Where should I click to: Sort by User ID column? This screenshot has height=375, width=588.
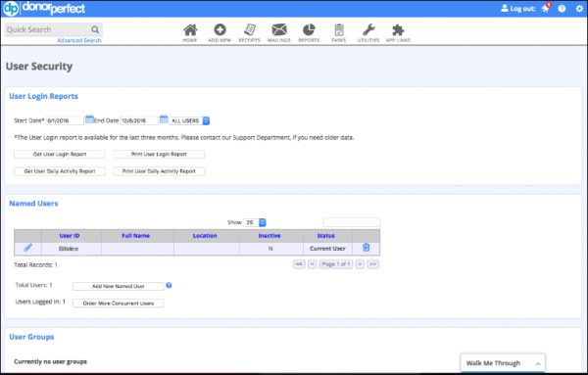pos(70,236)
